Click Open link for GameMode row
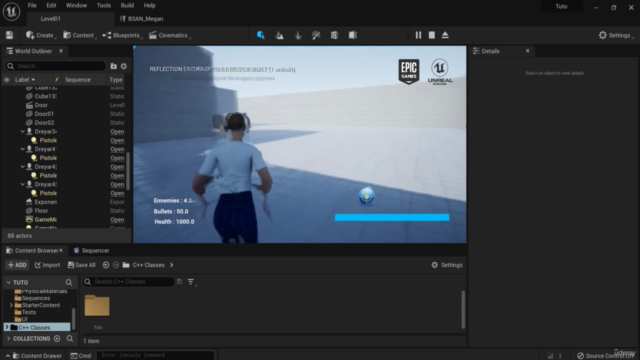Image resolution: width=640 pixels, height=360 pixels. [117, 220]
